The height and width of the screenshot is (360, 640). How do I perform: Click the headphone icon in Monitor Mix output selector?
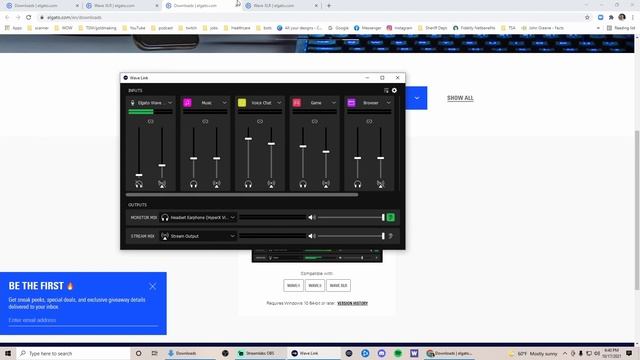point(165,218)
